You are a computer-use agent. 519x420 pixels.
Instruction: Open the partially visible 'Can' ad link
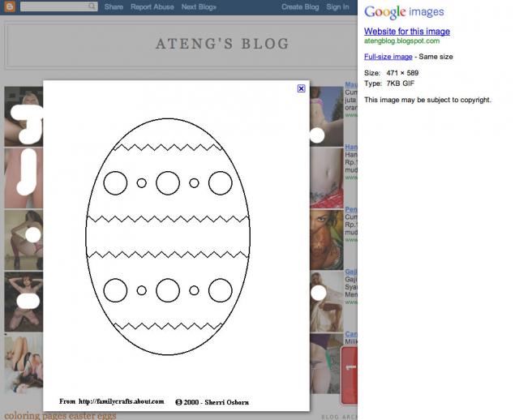point(351,334)
